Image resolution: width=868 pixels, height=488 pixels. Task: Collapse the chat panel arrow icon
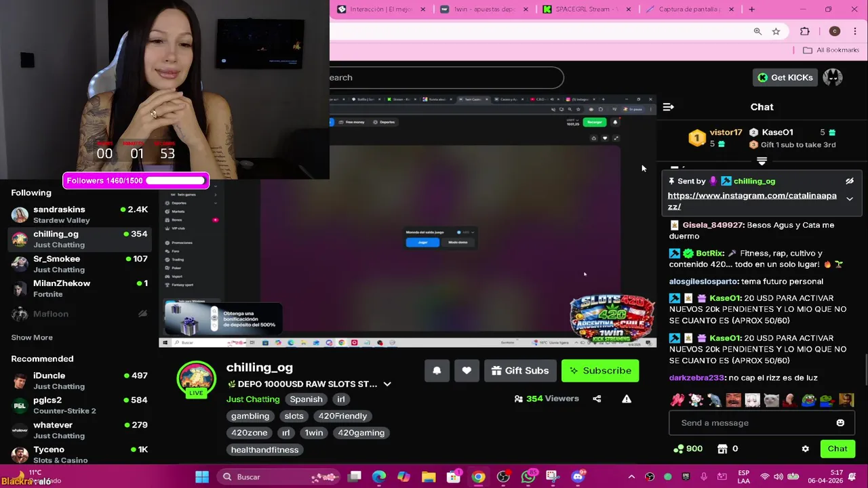point(668,107)
